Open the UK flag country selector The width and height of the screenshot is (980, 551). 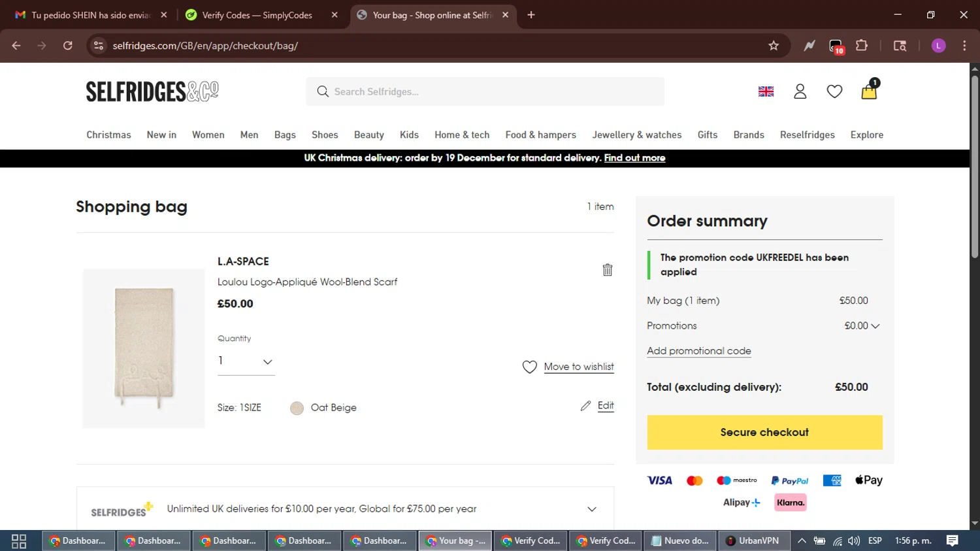click(766, 92)
